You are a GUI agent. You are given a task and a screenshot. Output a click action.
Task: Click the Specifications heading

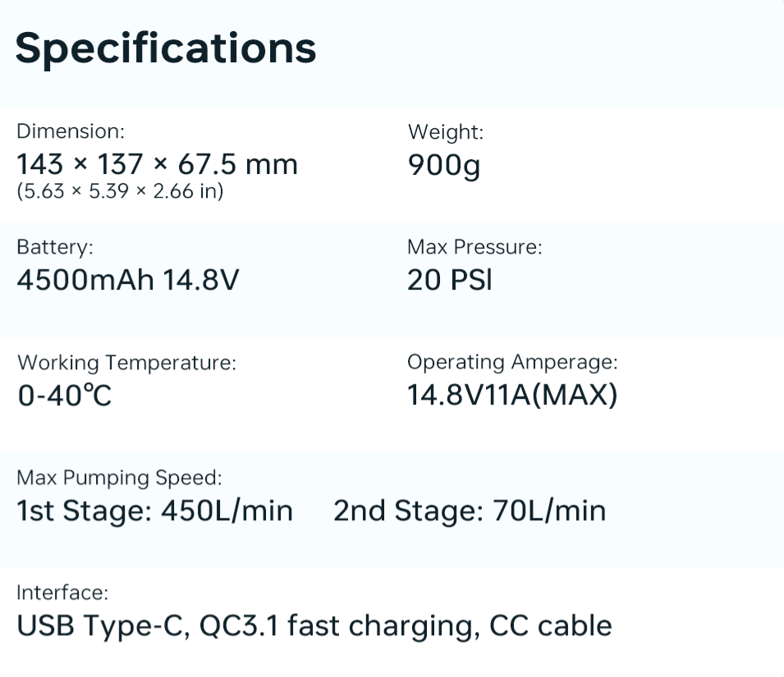[x=166, y=48]
